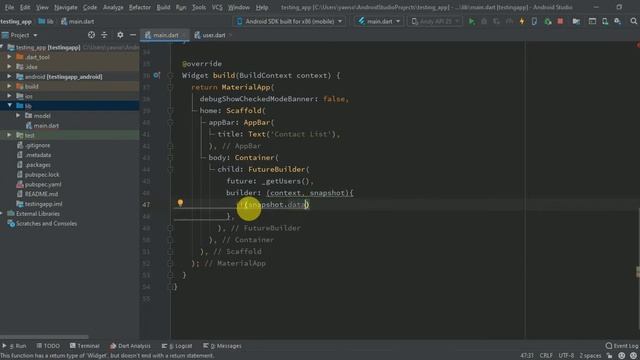Expand the android folder node
This screenshot has width=640, height=360.
9,76
